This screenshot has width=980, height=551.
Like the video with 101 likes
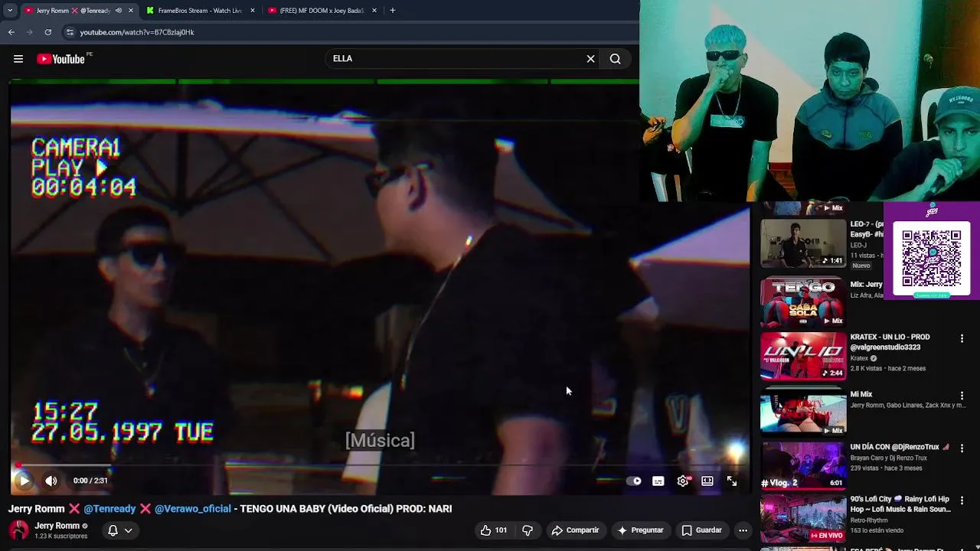494,530
